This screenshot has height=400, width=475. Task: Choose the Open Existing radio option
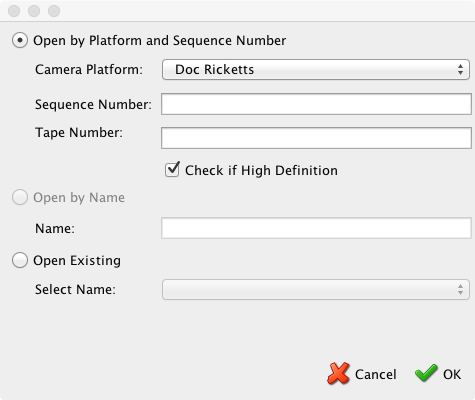point(20,260)
